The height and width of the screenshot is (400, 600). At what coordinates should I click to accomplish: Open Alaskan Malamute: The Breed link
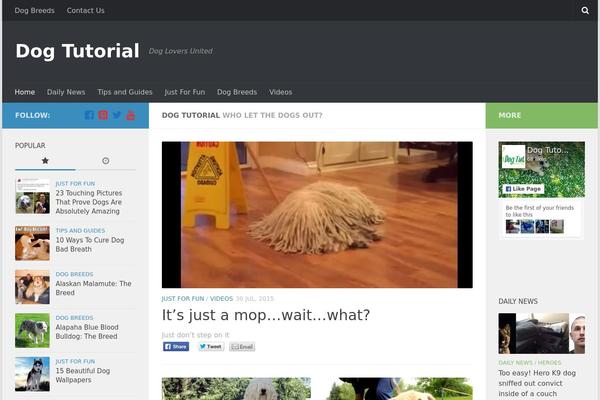[x=93, y=288]
